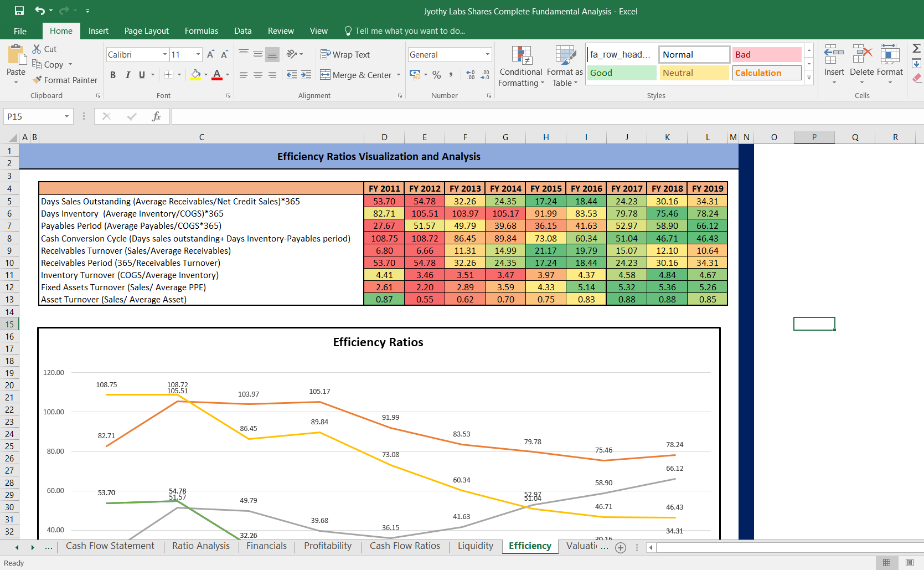This screenshot has width=924, height=570.
Task: Open the Data ribbon tab
Action: pos(243,31)
